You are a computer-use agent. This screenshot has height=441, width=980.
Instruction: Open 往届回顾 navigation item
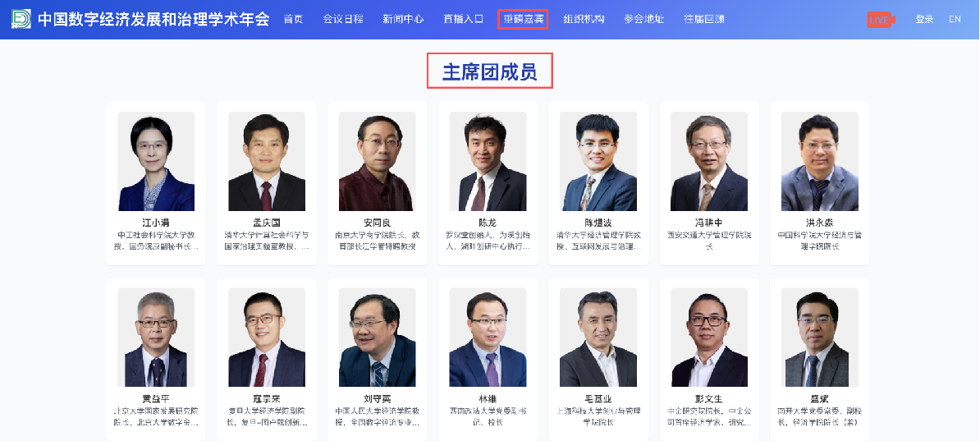pyautogui.click(x=703, y=19)
